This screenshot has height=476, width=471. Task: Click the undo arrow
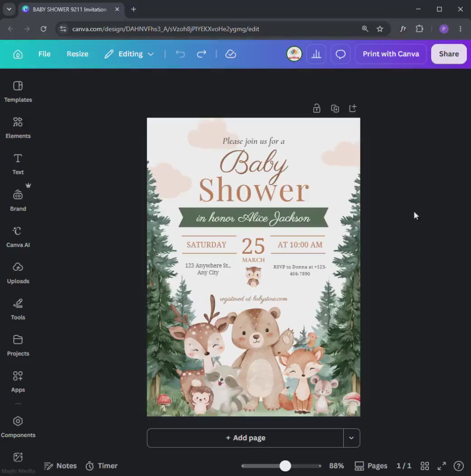pos(180,54)
